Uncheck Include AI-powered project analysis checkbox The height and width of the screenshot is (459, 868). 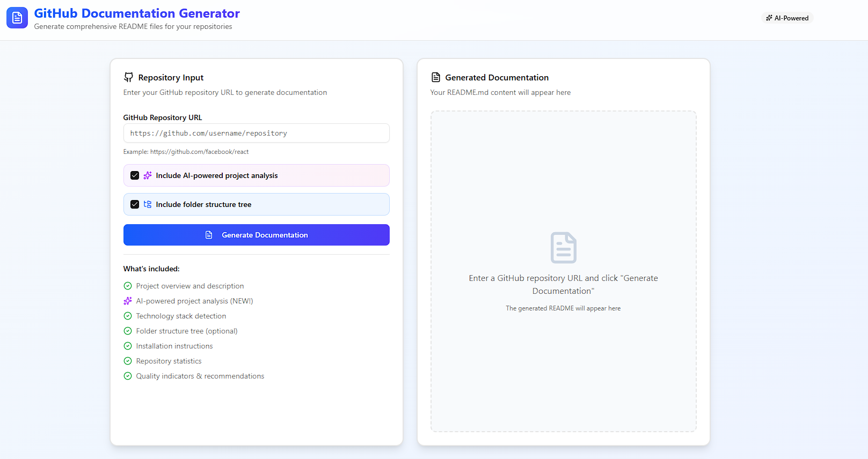pyautogui.click(x=135, y=175)
